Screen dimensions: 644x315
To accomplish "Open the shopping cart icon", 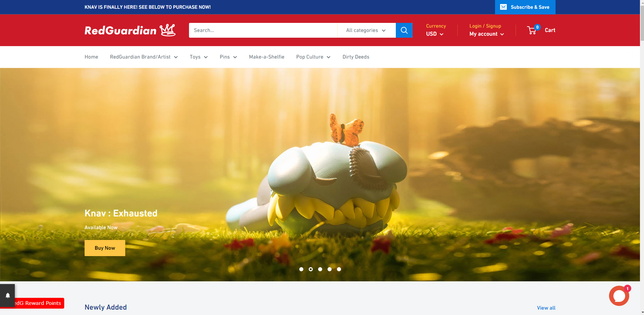I will pos(532,31).
